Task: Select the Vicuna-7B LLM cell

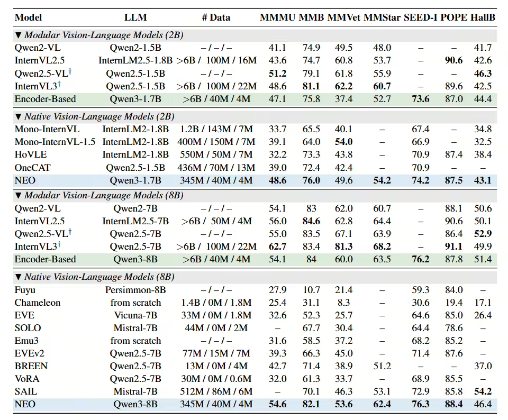Action: (x=135, y=315)
